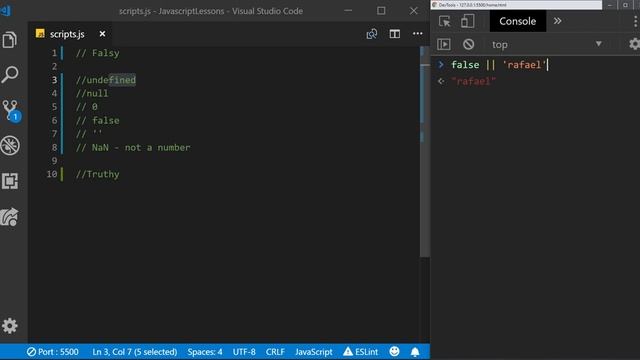640x360 pixels.
Task: Click the VS Code logo in title bar
Action: tap(6, 11)
